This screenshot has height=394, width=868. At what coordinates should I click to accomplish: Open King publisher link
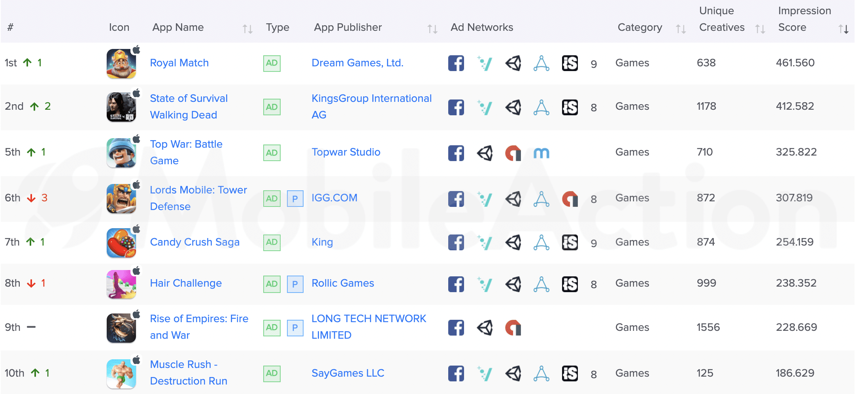[322, 242]
